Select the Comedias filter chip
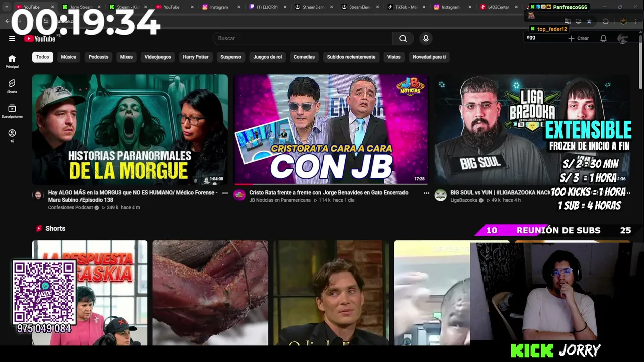644x362 pixels. pos(304,57)
